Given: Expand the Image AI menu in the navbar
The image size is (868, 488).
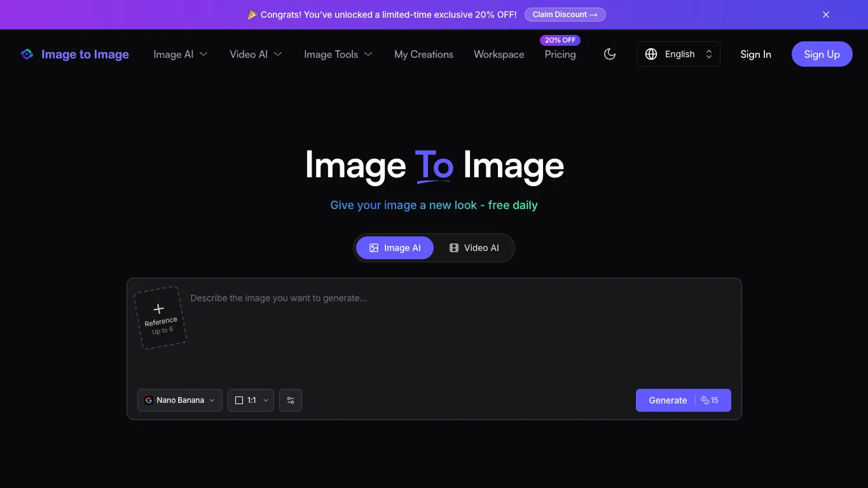Looking at the screenshot, I should [181, 55].
